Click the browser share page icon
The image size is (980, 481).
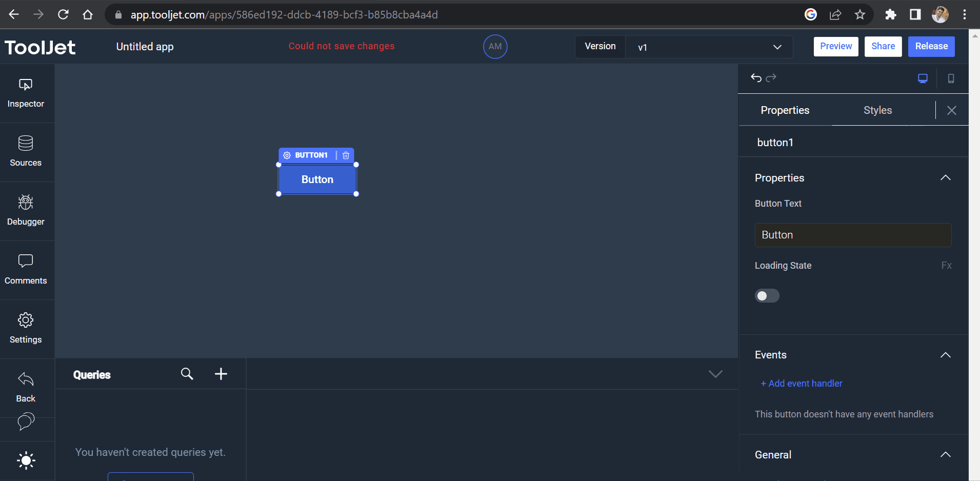(835, 14)
